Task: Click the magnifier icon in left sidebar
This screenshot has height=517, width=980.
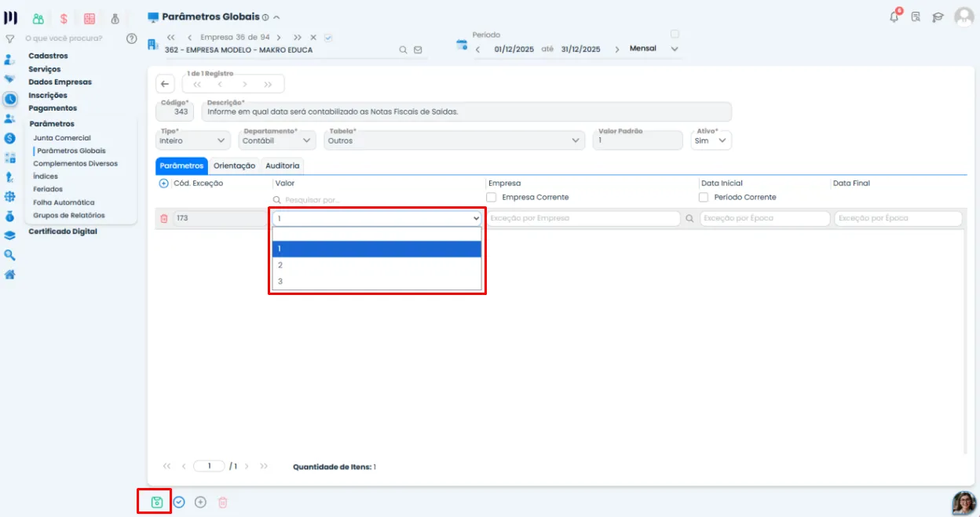Action: click(10, 255)
